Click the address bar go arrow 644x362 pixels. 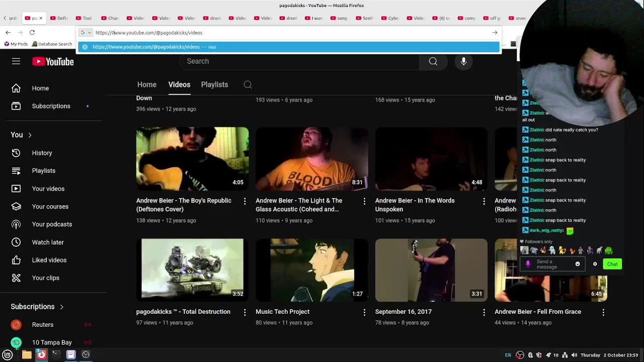click(x=495, y=33)
